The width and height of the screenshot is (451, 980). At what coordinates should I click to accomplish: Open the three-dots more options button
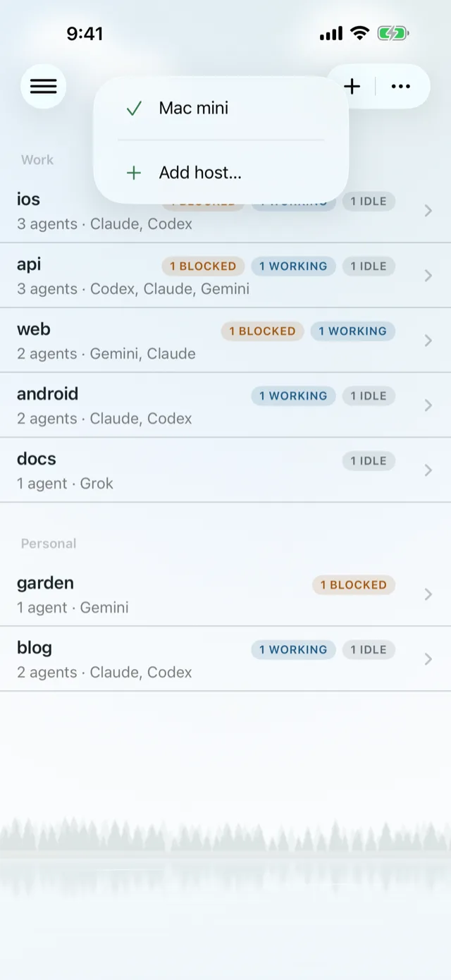click(401, 87)
